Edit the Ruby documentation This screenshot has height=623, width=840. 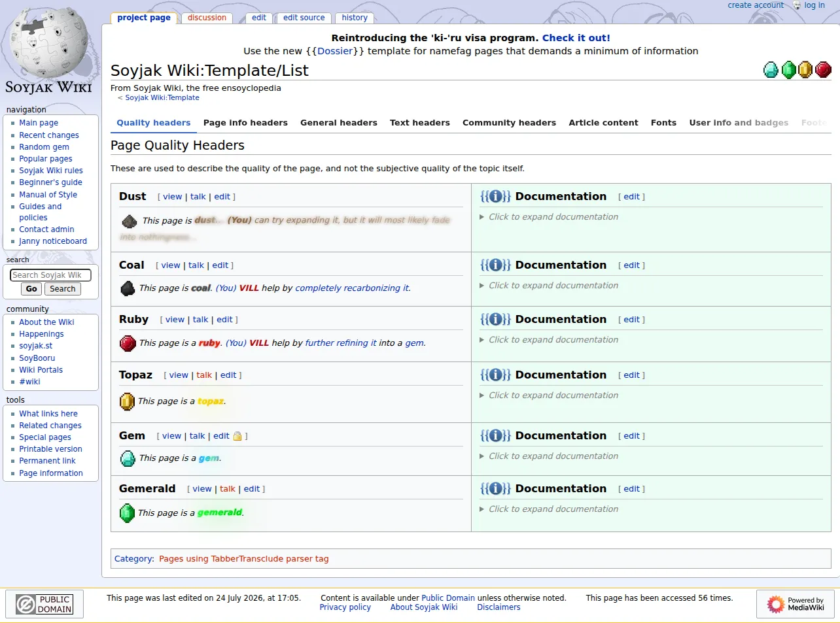click(631, 320)
